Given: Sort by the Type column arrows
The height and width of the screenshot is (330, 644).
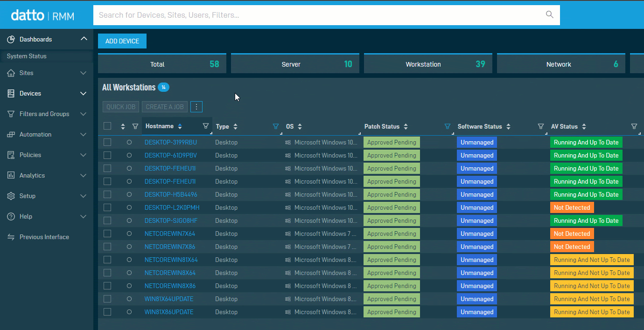Looking at the screenshot, I should point(235,127).
